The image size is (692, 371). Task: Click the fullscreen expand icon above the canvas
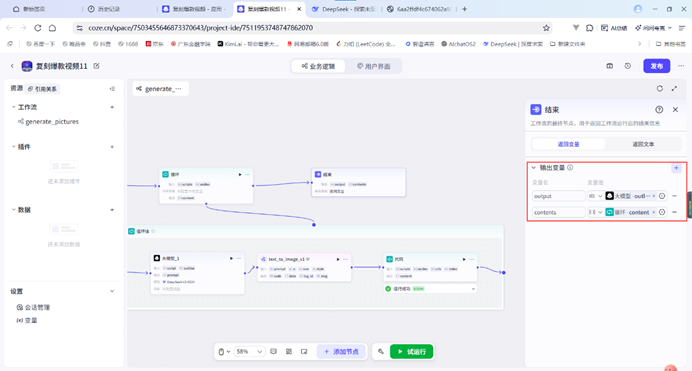point(674,88)
